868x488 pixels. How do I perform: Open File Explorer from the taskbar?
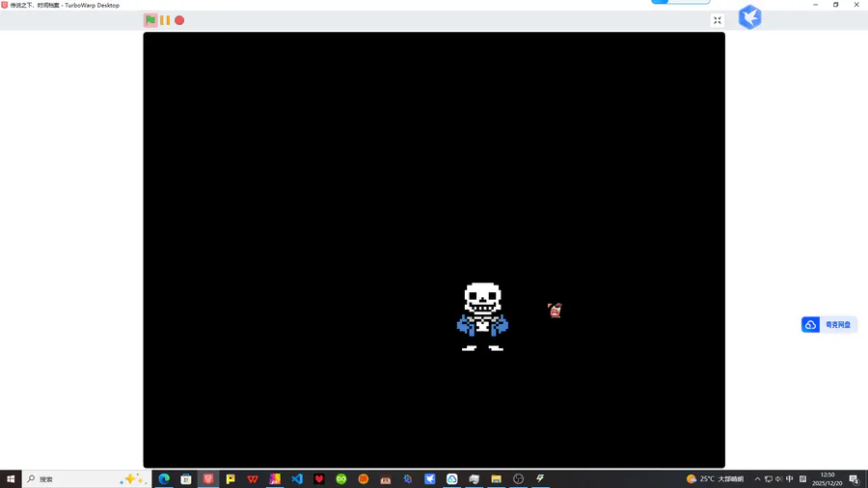click(x=496, y=478)
